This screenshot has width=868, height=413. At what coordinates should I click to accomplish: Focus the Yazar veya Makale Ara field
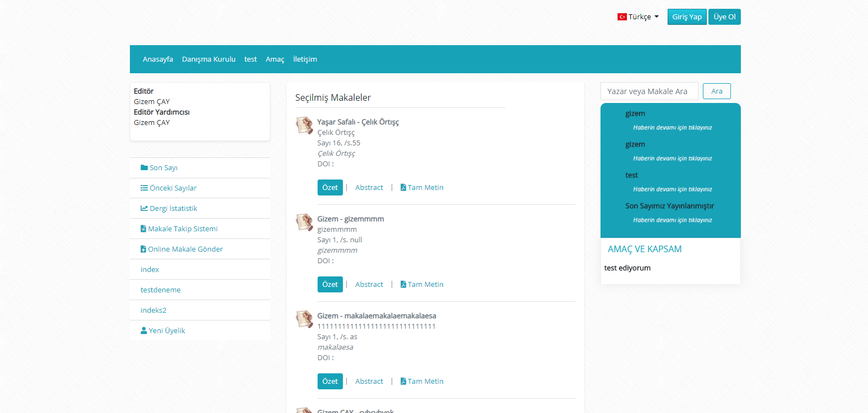[x=649, y=91]
